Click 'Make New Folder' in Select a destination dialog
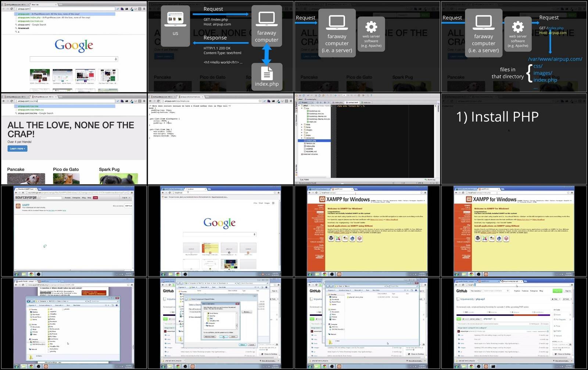Image resolution: width=588 pixels, height=370 pixels. click(209, 337)
